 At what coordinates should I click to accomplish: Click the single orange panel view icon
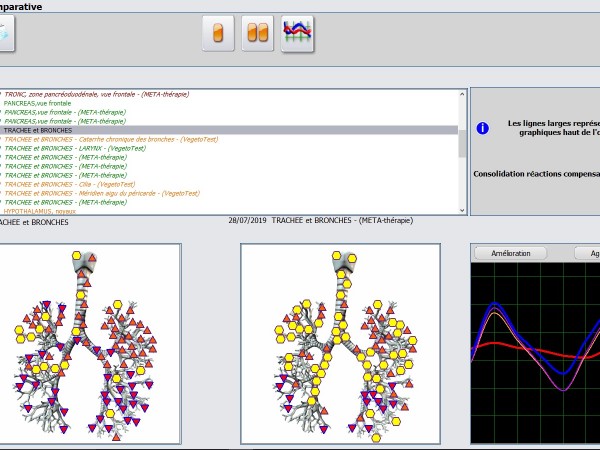coord(219,33)
